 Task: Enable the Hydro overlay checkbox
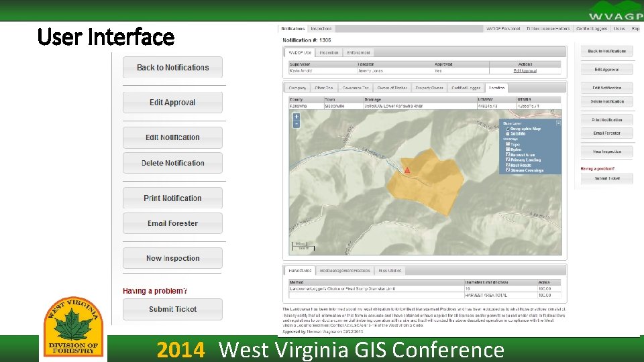pyautogui.click(x=508, y=149)
